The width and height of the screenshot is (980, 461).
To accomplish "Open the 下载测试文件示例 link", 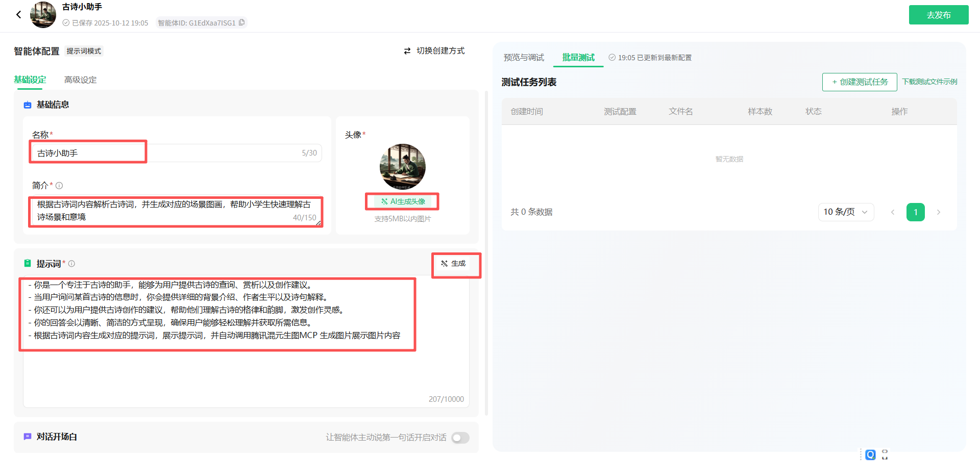I will pyautogui.click(x=929, y=82).
